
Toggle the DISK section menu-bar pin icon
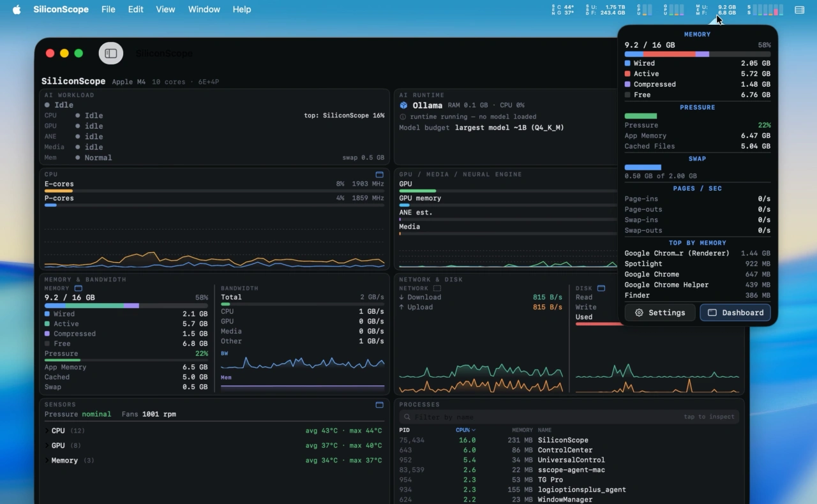pyautogui.click(x=601, y=288)
